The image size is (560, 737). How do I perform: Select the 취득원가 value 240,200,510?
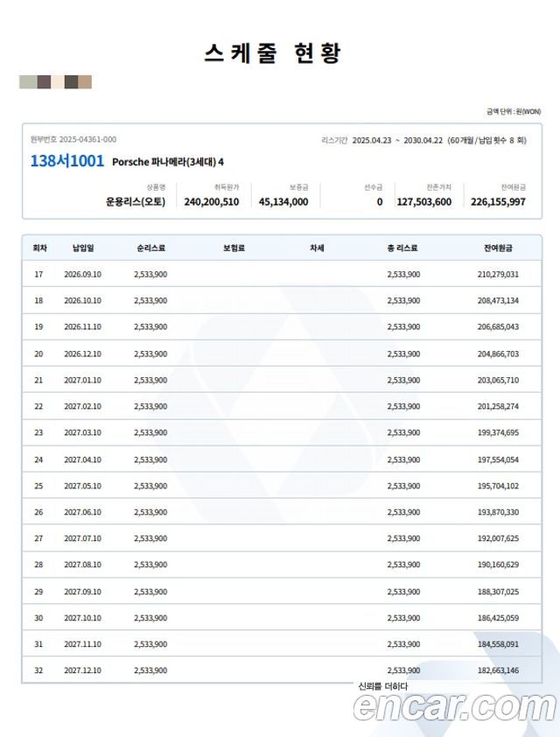pyautogui.click(x=211, y=201)
